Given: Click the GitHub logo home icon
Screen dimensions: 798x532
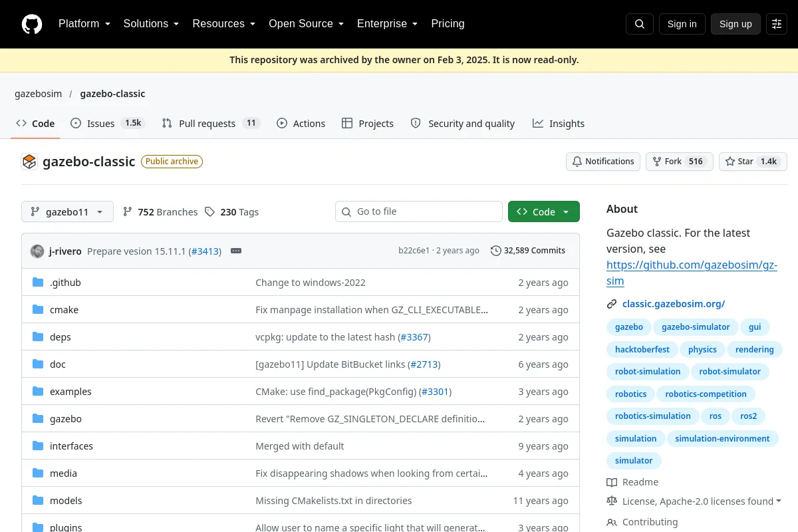Looking at the screenshot, I should (32, 24).
